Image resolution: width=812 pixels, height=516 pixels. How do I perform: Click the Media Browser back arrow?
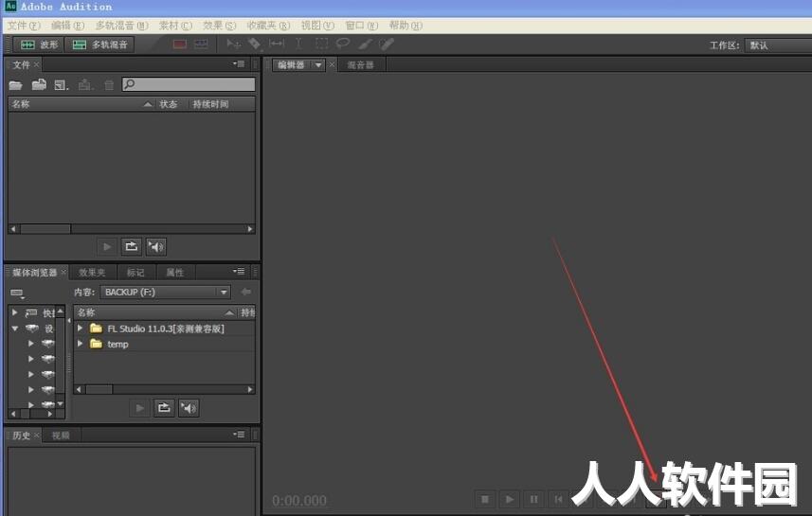(246, 292)
